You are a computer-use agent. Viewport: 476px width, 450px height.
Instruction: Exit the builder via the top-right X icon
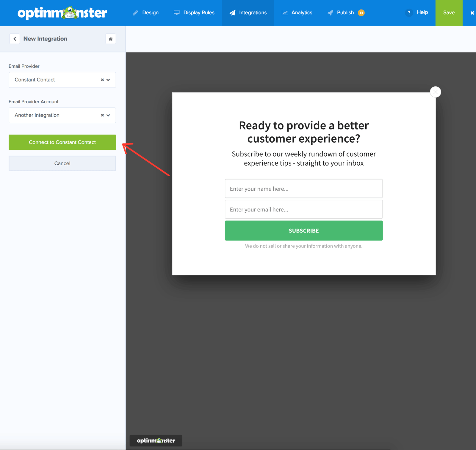point(472,13)
